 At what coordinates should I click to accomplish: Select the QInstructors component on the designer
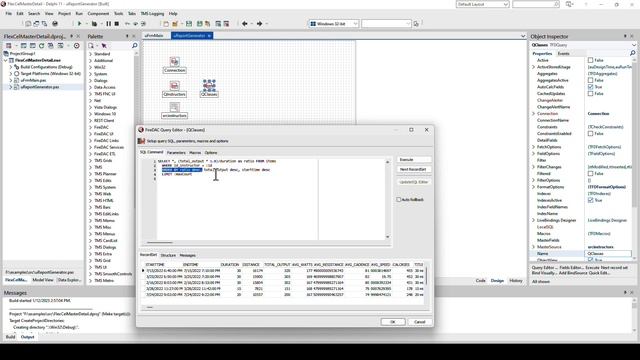174,89
